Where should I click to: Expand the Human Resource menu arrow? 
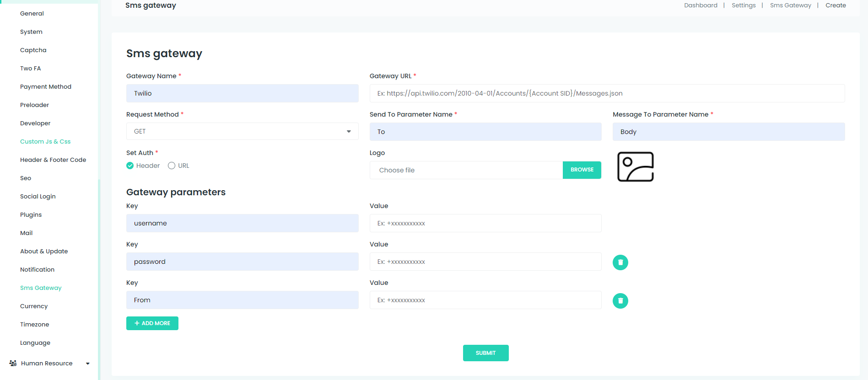(x=87, y=364)
